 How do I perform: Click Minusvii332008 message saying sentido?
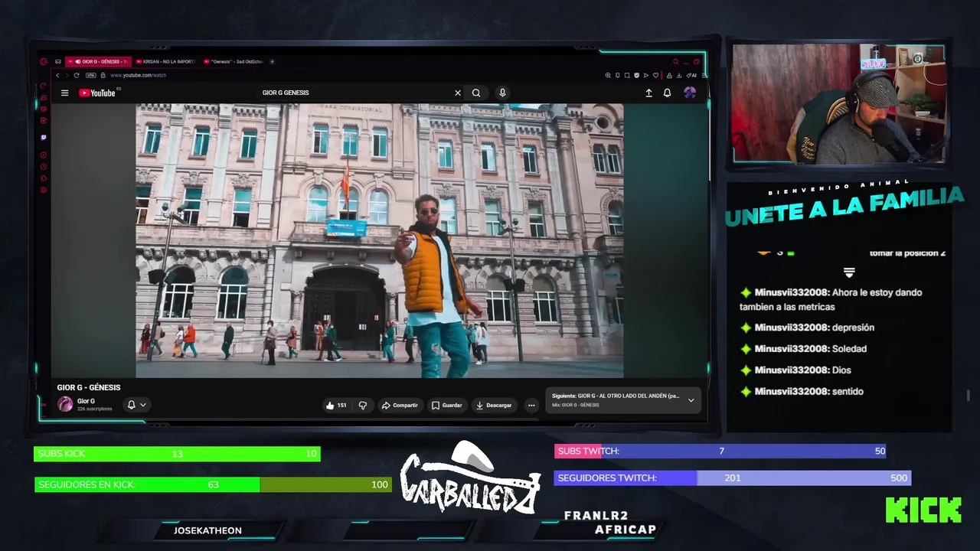point(802,392)
